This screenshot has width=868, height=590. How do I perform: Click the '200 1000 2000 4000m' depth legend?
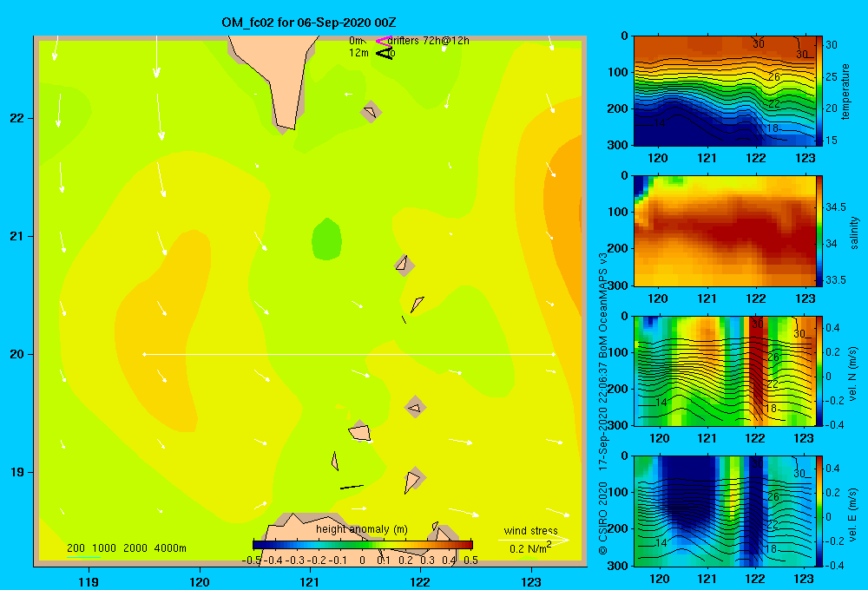point(126,548)
